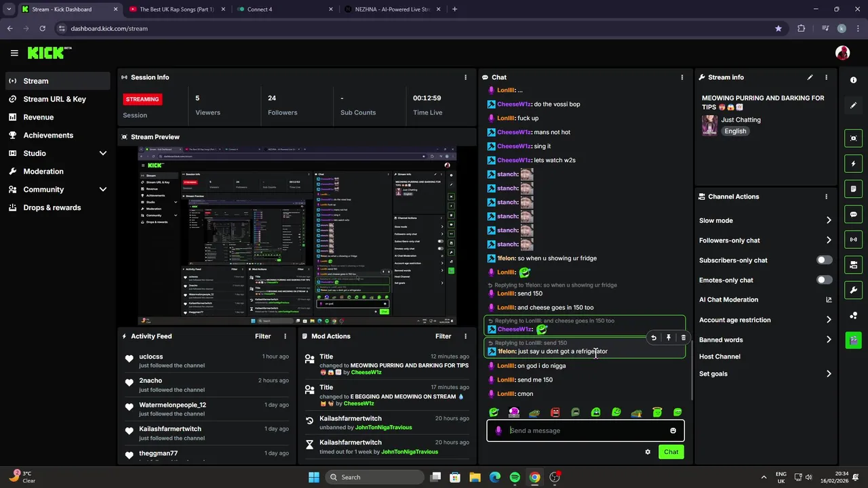Toggle the stream preview panel icon in sidebar

tap(853, 138)
